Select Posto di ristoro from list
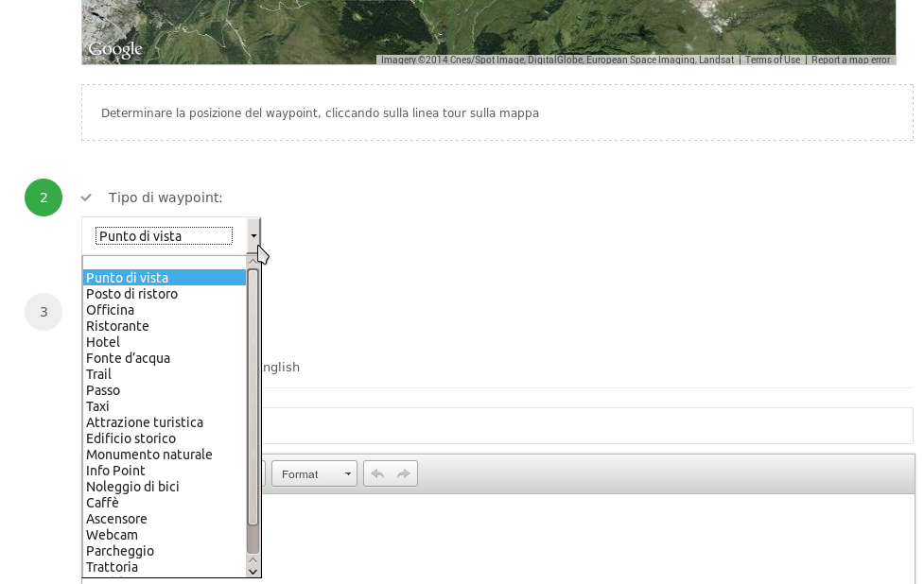Viewport: 924px width, 584px height. tap(131, 294)
